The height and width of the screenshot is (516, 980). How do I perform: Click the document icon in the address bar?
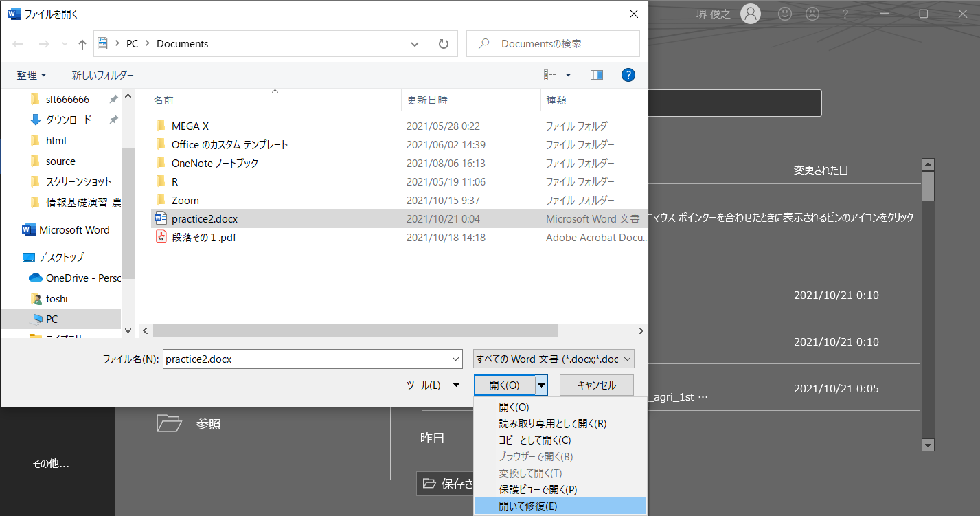103,43
